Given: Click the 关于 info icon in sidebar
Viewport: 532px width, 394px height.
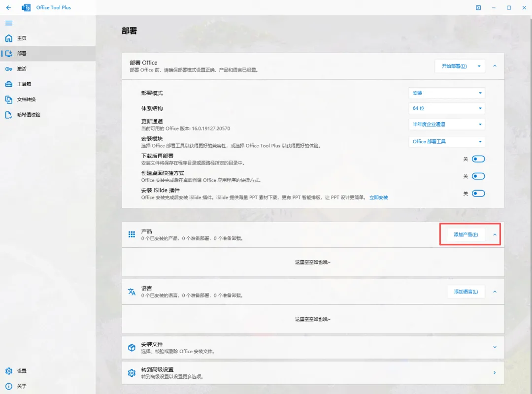Looking at the screenshot, I should pyautogui.click(x=9, y=386).
